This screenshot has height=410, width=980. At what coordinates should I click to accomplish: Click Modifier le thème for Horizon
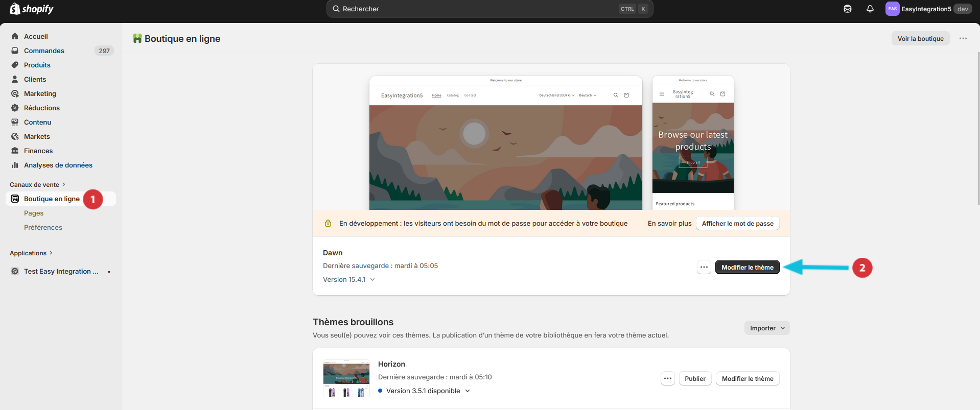click(748, 378)
